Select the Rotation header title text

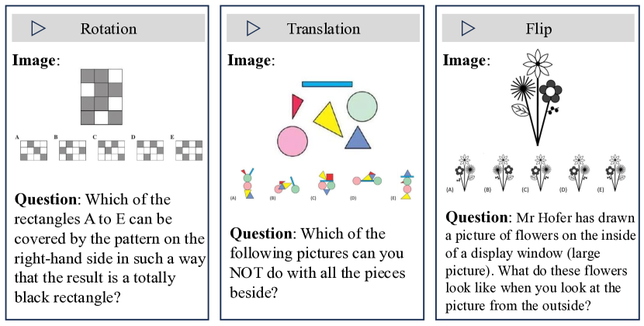click(109, 29)
